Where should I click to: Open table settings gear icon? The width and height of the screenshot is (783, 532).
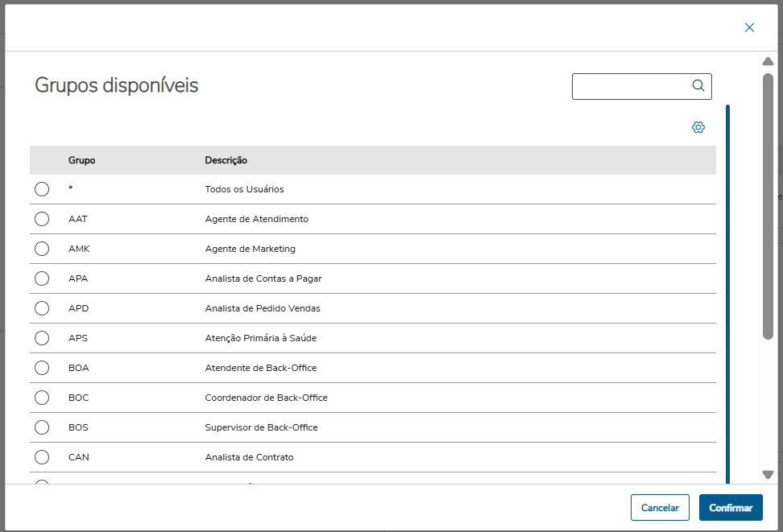coord(698,127)
